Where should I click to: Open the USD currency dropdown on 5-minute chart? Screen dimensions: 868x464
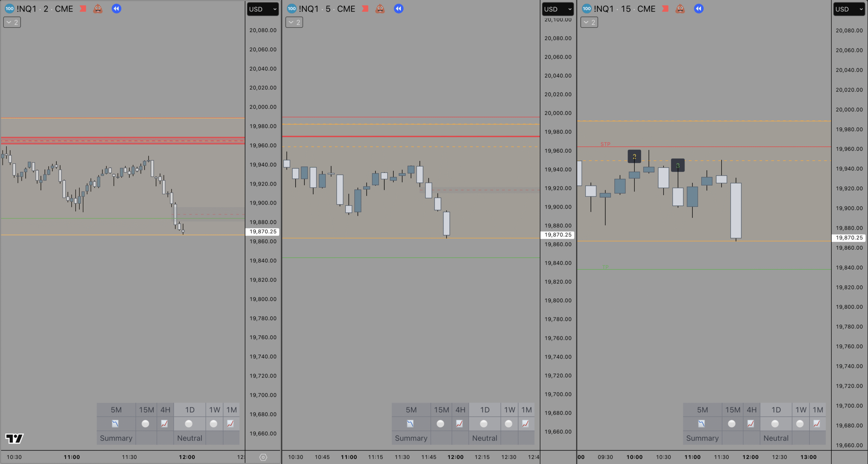558,9
